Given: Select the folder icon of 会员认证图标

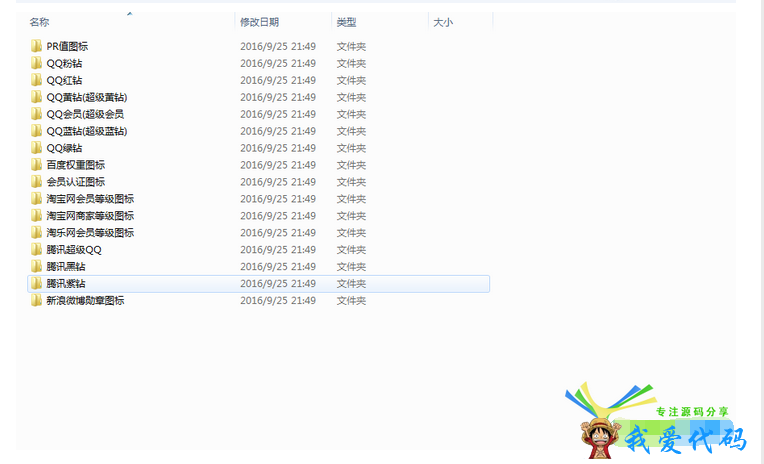Looking at the screenshot, I should tap(36, 182).
